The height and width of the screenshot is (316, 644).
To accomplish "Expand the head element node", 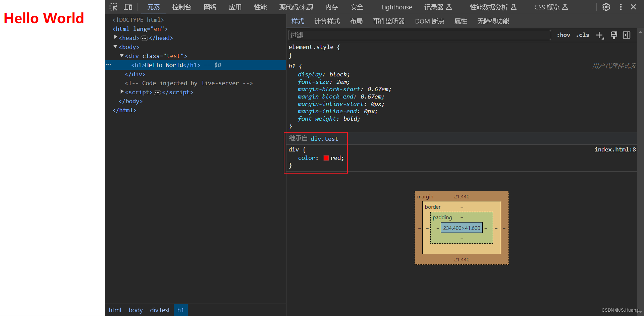I will coord(116,37).
